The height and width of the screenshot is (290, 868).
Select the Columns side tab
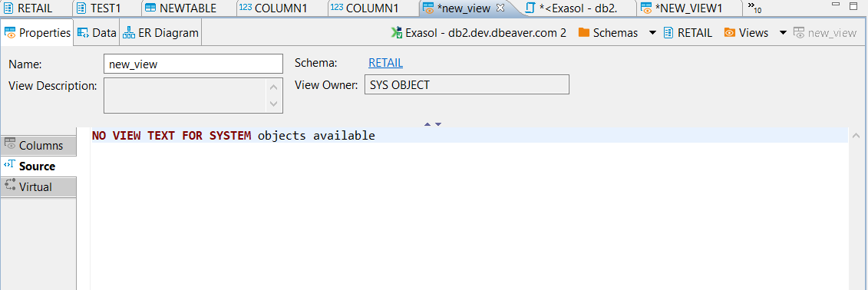coord(38,146)
